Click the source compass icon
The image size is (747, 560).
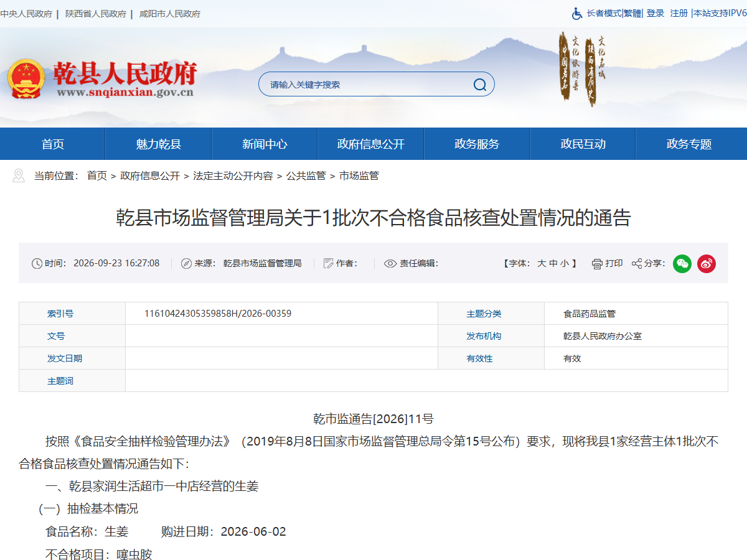(186, 264)
